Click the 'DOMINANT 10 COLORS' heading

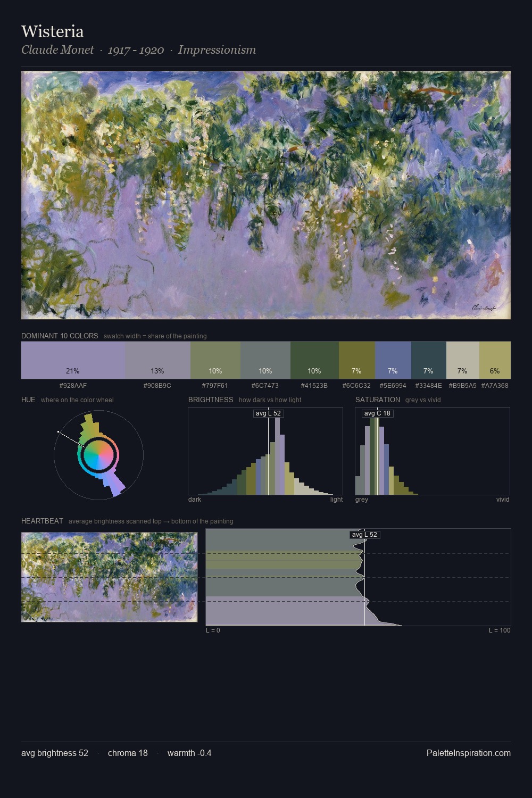(60, 336)
